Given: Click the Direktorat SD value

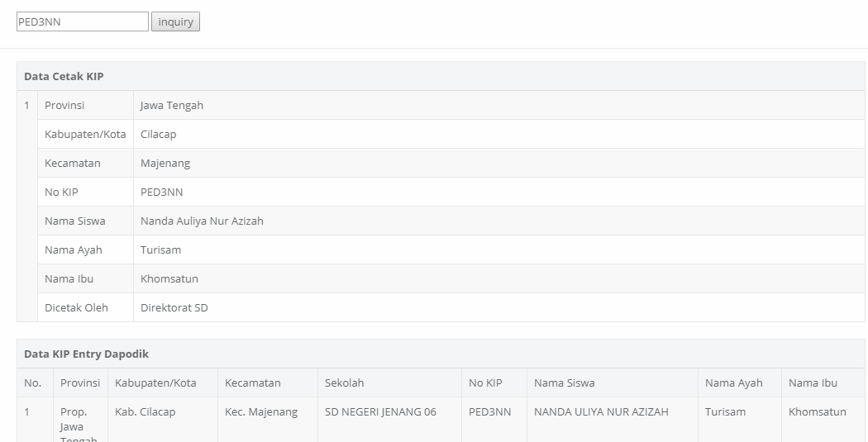Looking at the screenshot, I should click(x=174, y=307).
